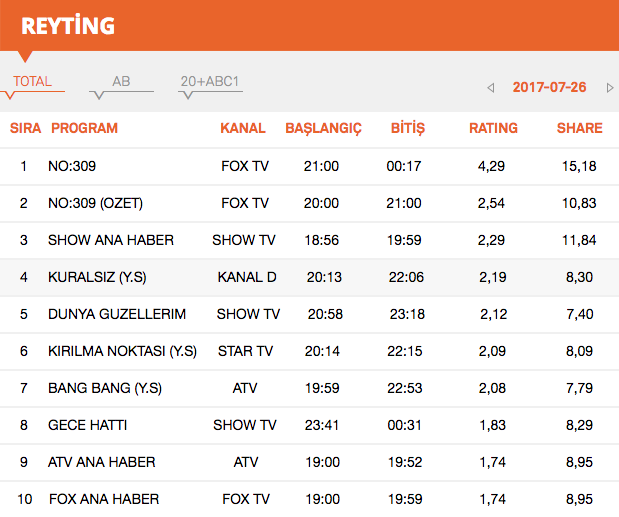Open NO:309 (OZET) program entry
The width and height of the screenshot is (619, 517).
pos(95,203)
